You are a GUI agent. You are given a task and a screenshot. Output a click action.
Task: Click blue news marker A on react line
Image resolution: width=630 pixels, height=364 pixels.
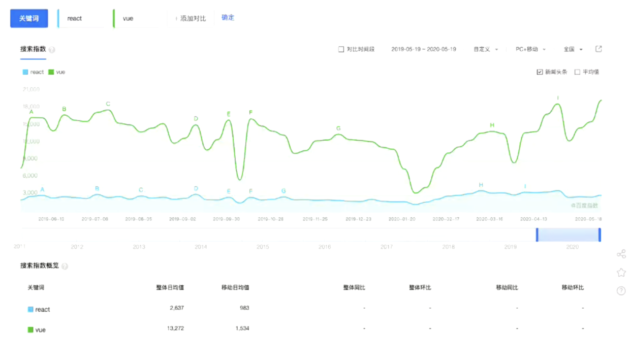click(x=42, y=190)
